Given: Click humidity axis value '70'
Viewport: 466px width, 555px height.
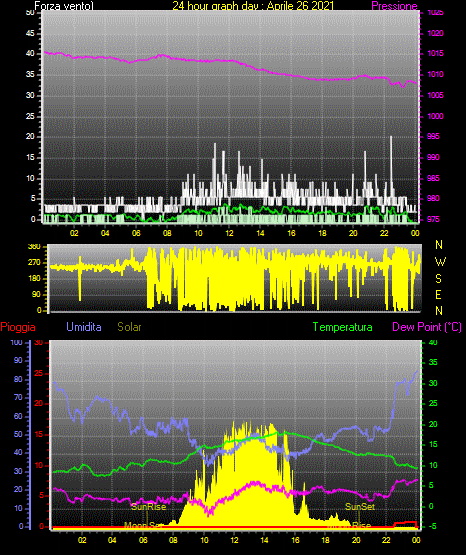Looking at the screenshot, I should tap(18, 397).
